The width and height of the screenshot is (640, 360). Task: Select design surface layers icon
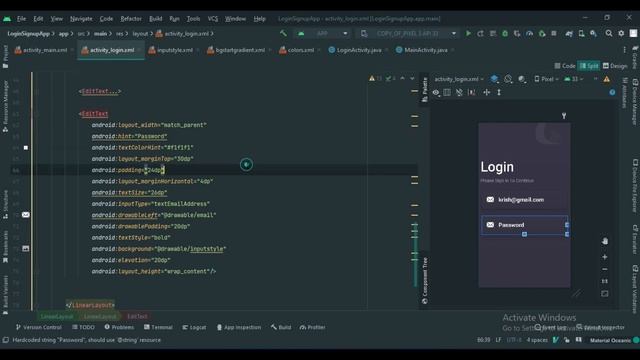[x=494, y=79]
